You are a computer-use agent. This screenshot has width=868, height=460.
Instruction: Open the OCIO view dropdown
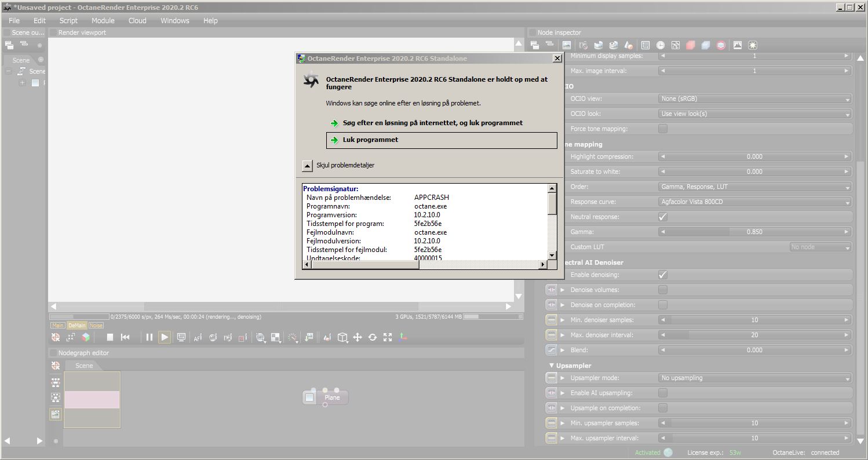tap(755, 98)
